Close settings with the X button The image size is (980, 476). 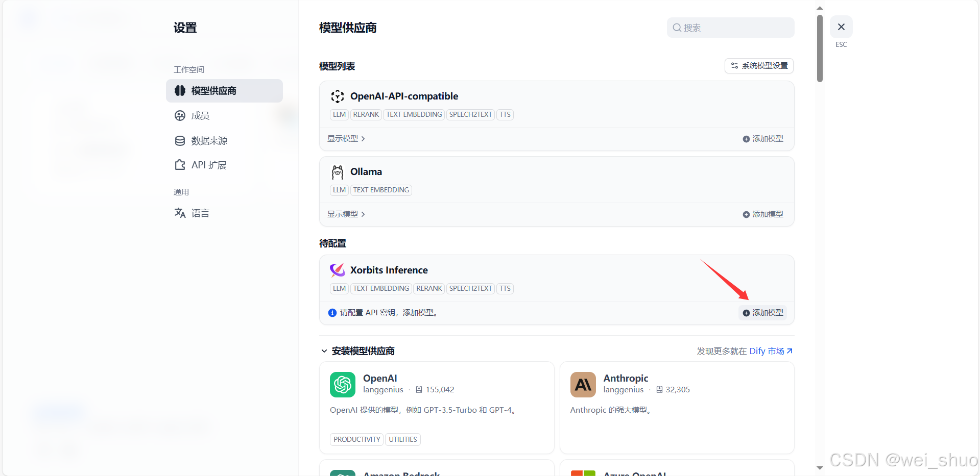click(x=841, y=27)
